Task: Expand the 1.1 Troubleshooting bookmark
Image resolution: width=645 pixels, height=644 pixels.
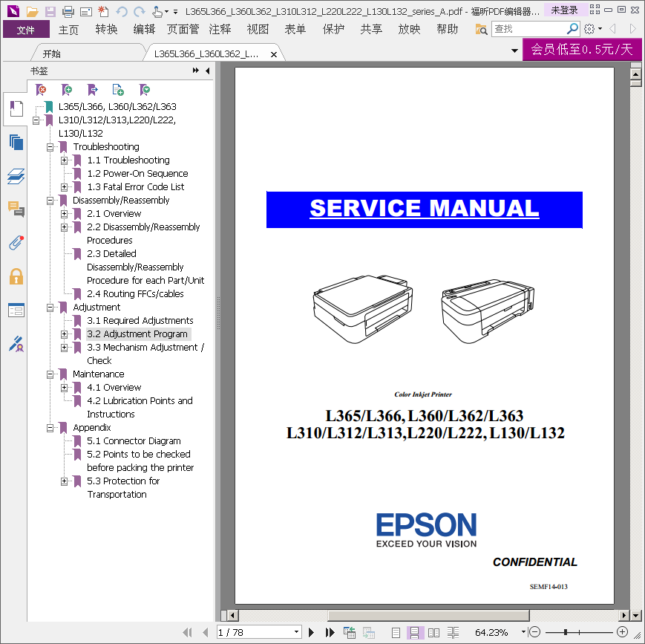Action: [64, 160]
